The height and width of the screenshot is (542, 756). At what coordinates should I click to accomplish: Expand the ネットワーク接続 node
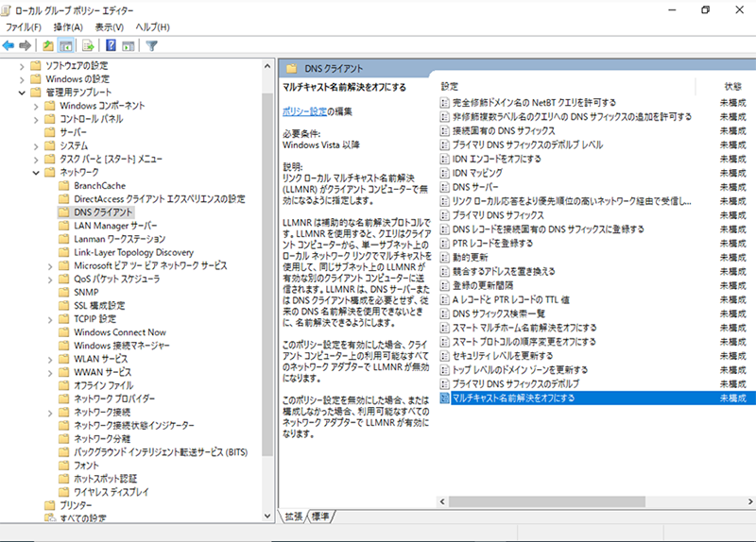click(50, 413)
